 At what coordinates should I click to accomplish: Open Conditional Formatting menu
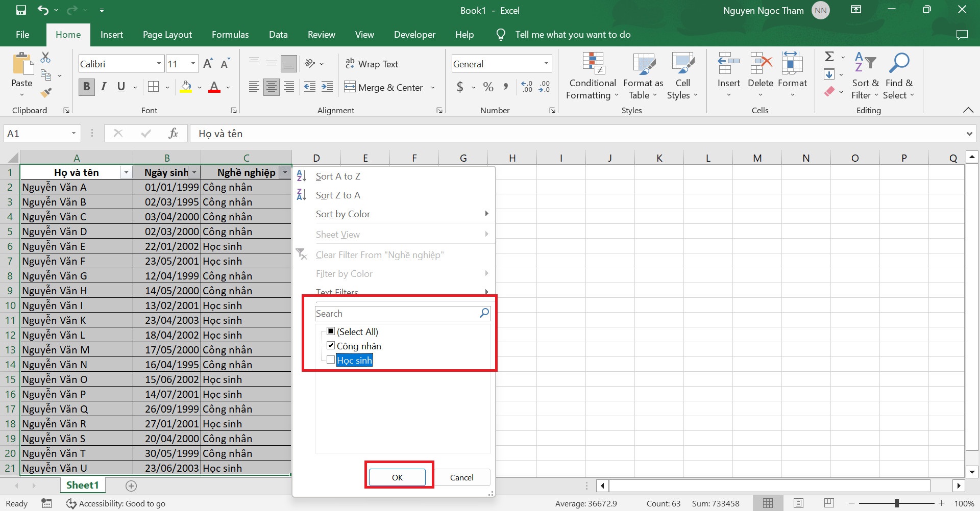593,76
